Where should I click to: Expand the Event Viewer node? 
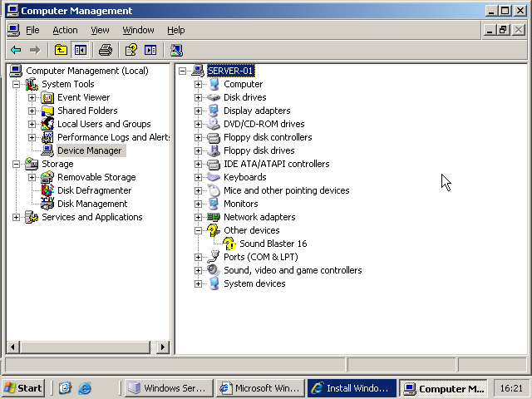point(32,98)
